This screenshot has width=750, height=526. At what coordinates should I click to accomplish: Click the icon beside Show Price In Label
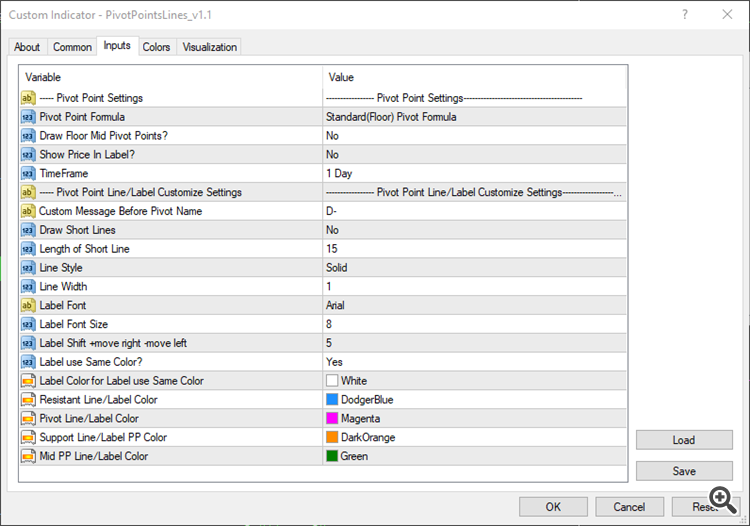[x=28, y=155]
